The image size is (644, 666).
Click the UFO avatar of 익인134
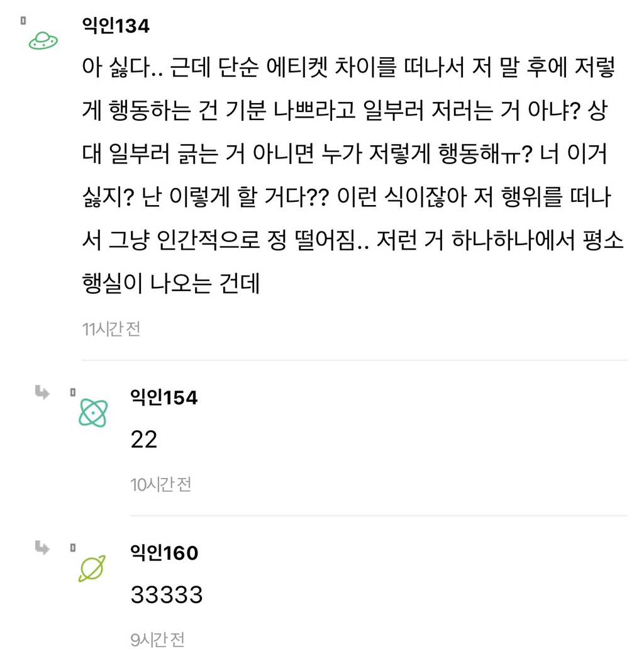(43, 41)
